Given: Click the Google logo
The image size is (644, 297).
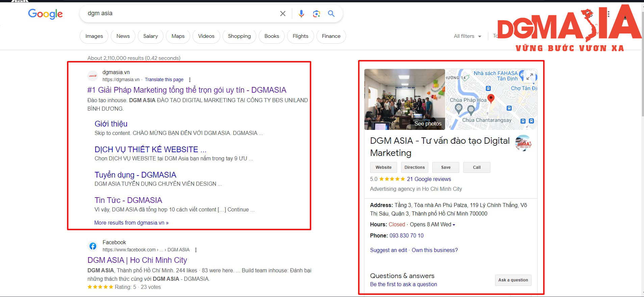Looking at the screenshot, I should 45,14.
